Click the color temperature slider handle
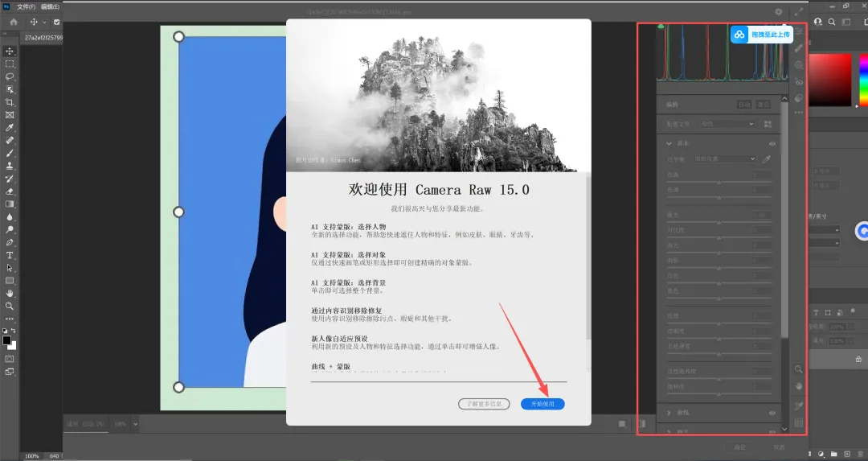The image size is (868, 461). coord(719,182)
